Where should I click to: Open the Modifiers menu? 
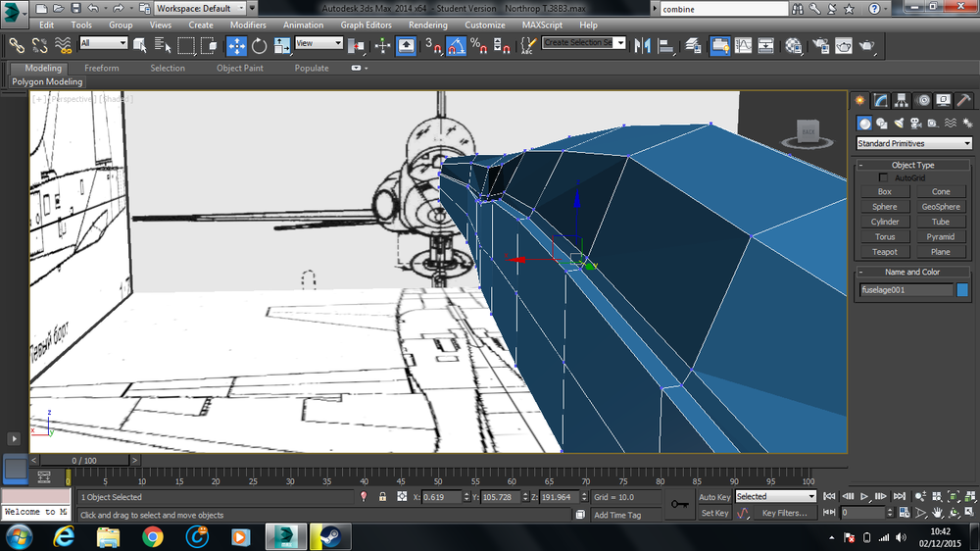(247, 25)
